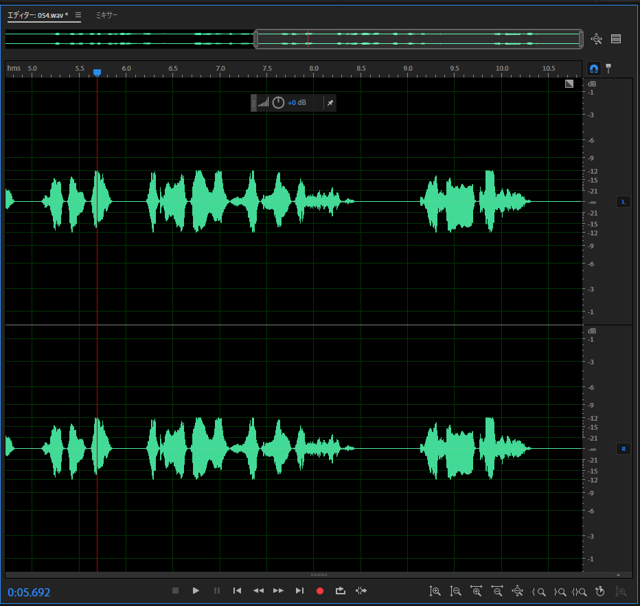Toggle the waveform channel display corner icon
Viewport: 640px width, 606px height.
569,84
